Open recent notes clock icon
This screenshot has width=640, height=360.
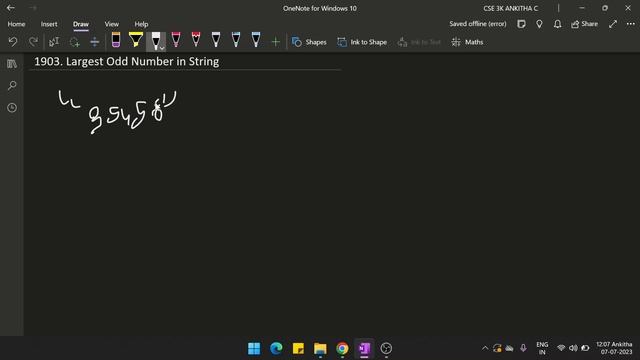coord(12,107)
